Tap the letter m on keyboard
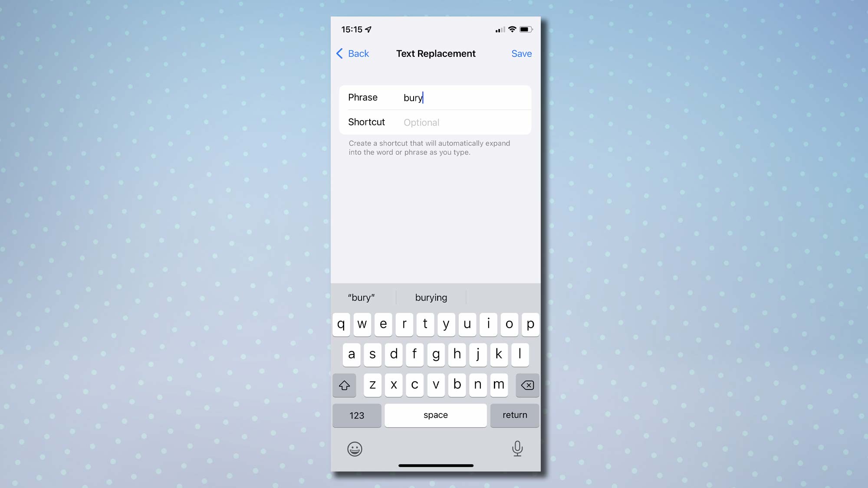The width and height of the screenshot is (868, 488). pyautogui.click(x=499, y=384)
